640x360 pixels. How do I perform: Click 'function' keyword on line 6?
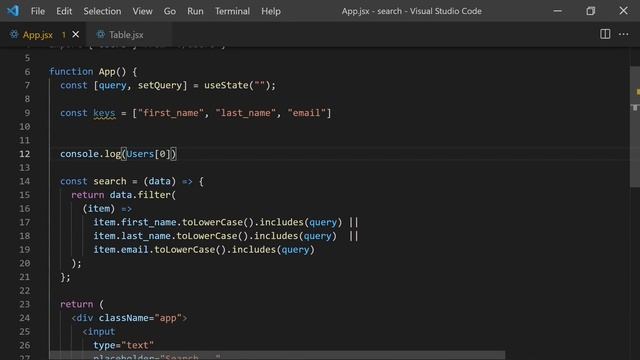(x=71, y=72)
